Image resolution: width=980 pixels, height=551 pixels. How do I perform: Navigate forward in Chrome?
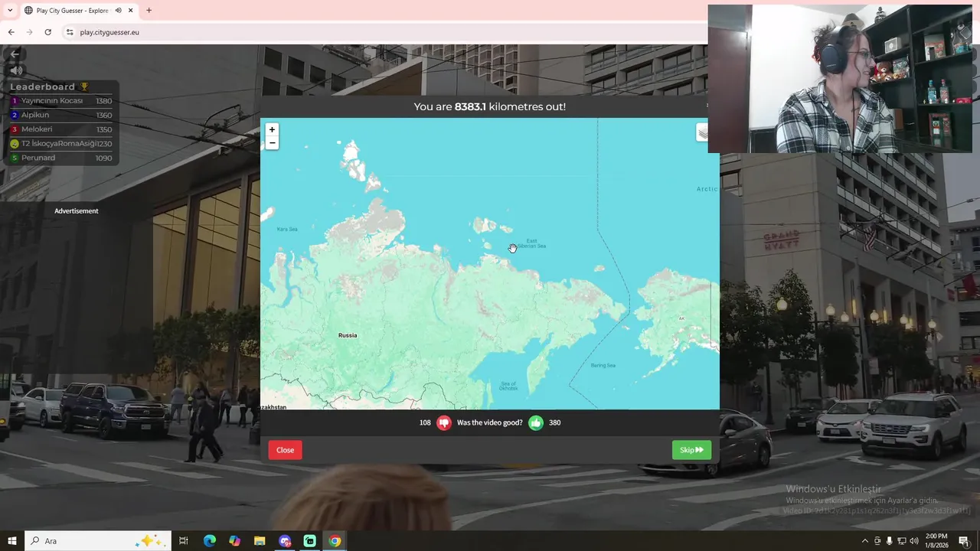coord(29,32)
